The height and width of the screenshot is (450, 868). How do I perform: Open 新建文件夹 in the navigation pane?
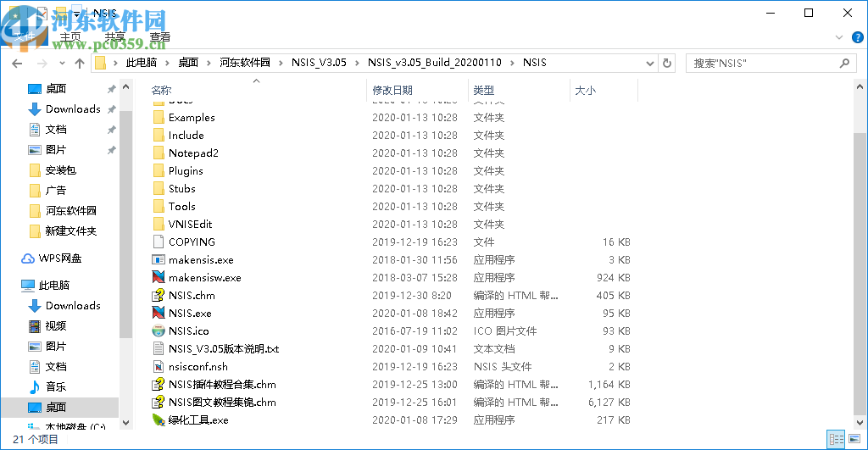point(63,231)
